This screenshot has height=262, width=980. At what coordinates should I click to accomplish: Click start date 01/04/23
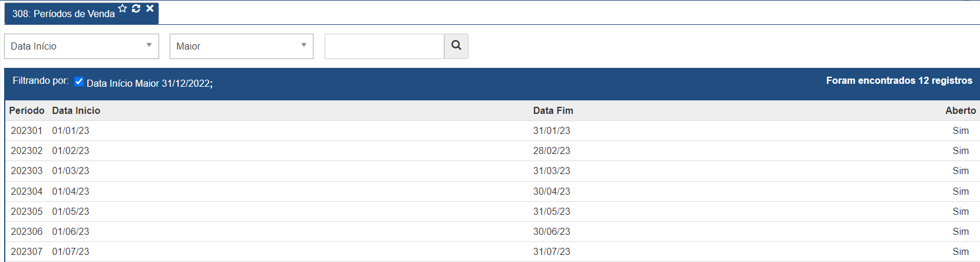click(x=71, y=191)
